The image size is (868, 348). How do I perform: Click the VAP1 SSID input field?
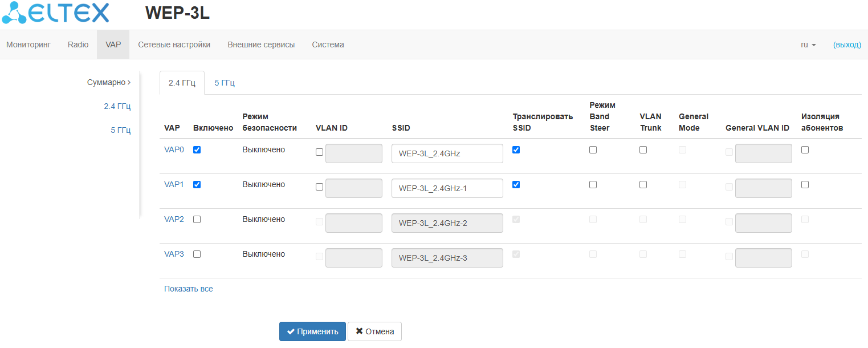pyautogui.click(x=447, y=188)
